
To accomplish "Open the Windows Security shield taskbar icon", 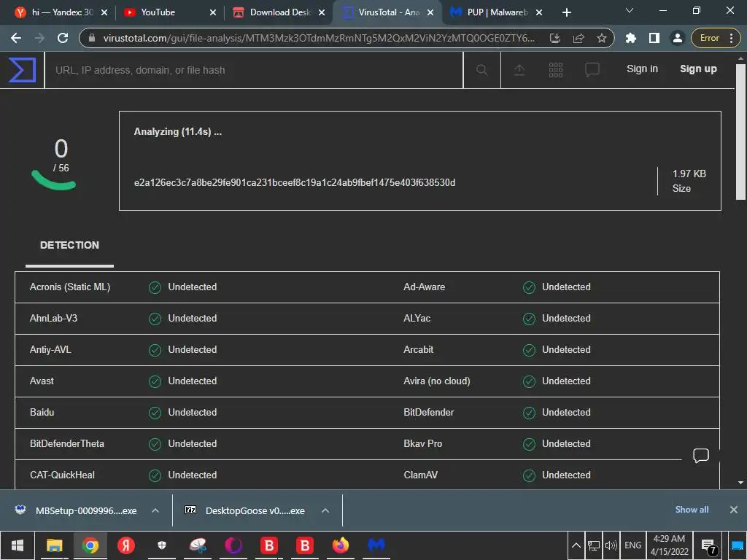I will [162, 545].
